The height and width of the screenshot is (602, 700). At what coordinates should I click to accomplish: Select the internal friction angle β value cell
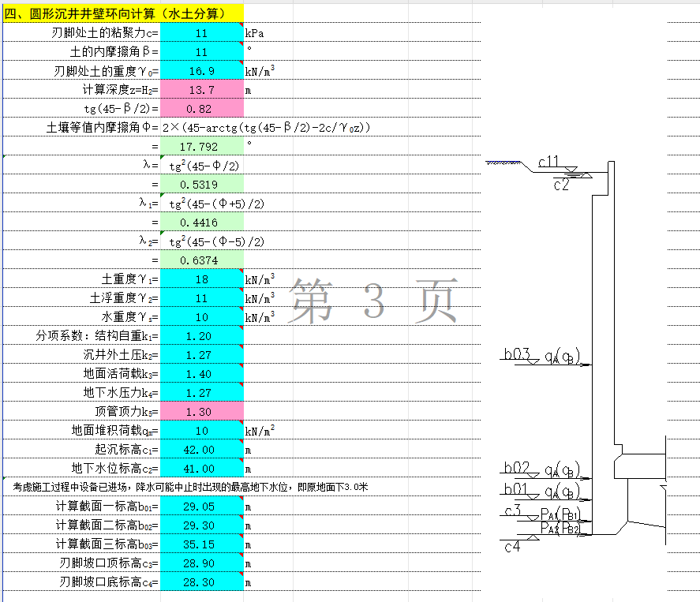click(202, 52)
